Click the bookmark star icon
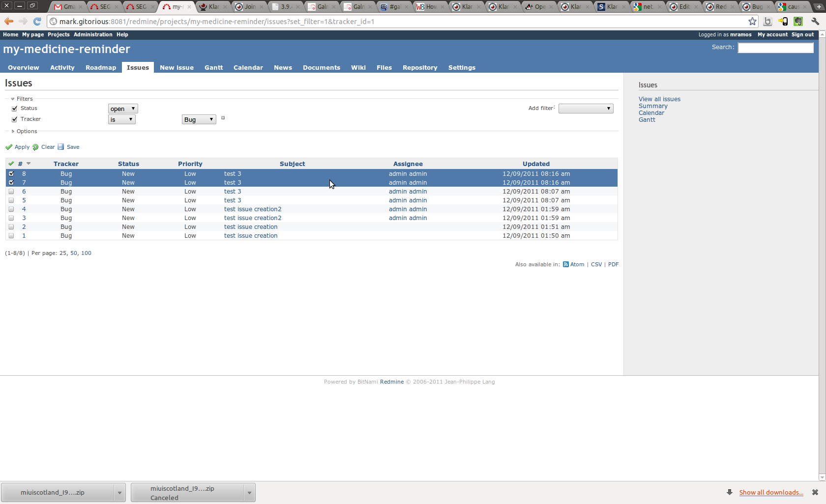This screenshot has width=826, height=504. (x=752, y=21)
